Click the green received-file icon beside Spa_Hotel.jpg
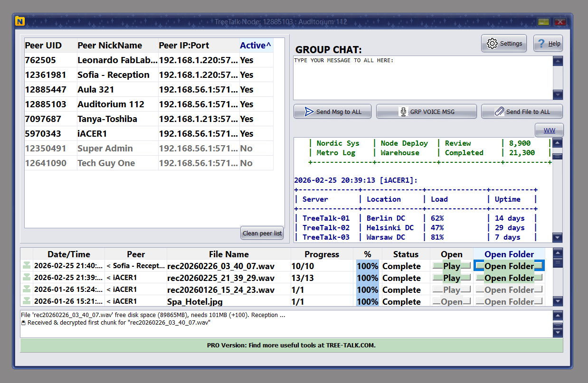 pos(27,301)
